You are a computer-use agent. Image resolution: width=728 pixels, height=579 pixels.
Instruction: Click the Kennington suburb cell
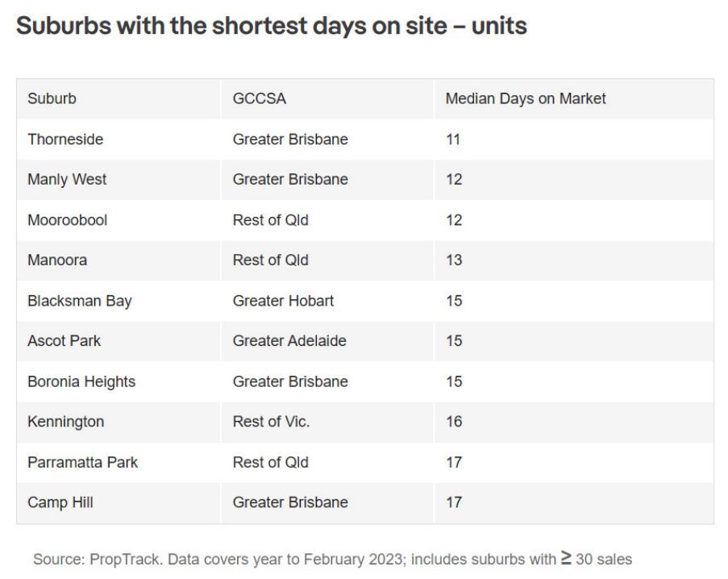[x=65, y=422]
